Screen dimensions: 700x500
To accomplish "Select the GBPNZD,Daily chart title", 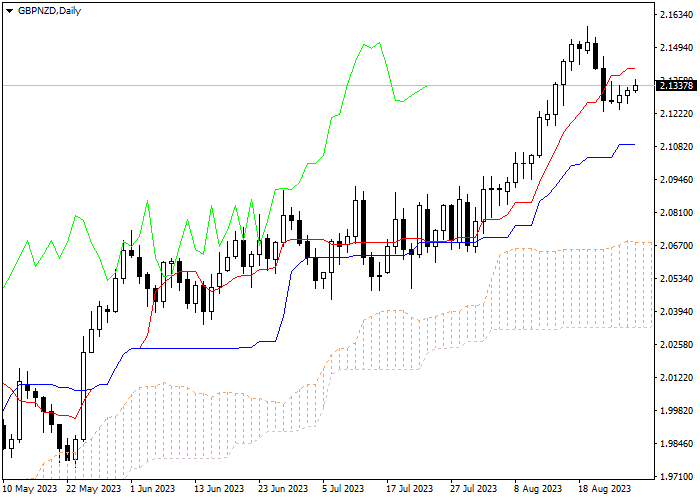I will coord(49,11).
